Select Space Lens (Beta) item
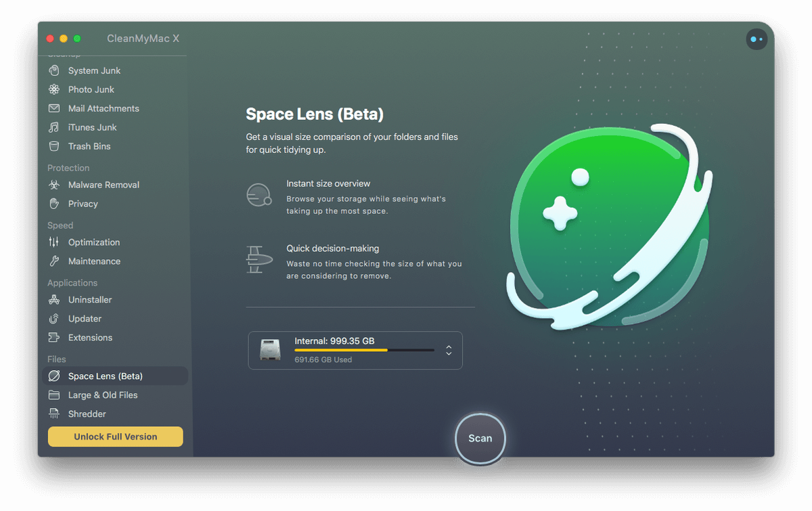This screenshot has width=812, height=511. point(115,376)
